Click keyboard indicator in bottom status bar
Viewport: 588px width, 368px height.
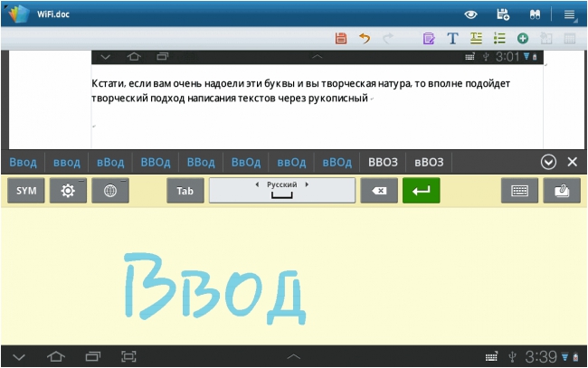click(491, 357)
